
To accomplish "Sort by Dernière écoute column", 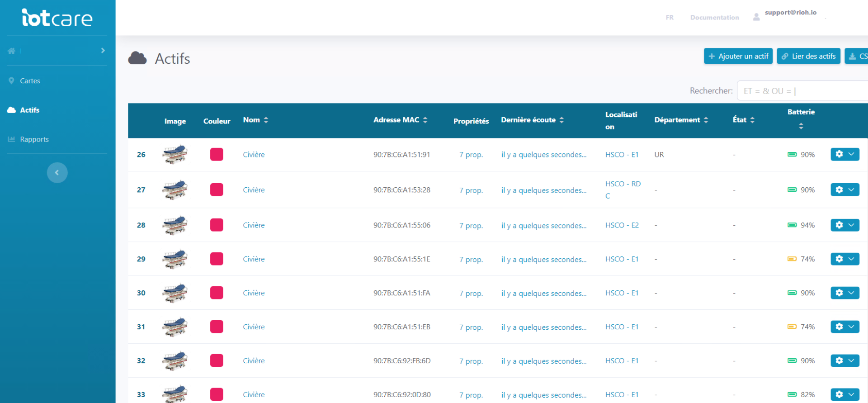I will tap(561, 120).
